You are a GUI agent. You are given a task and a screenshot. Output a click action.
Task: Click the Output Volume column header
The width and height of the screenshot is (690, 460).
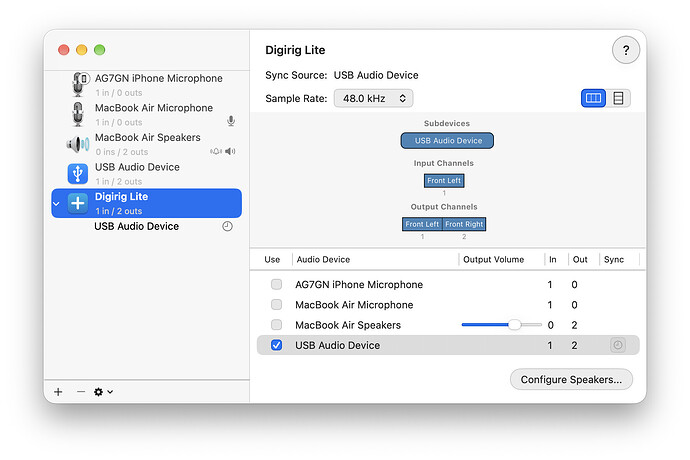tap(493, 260)
